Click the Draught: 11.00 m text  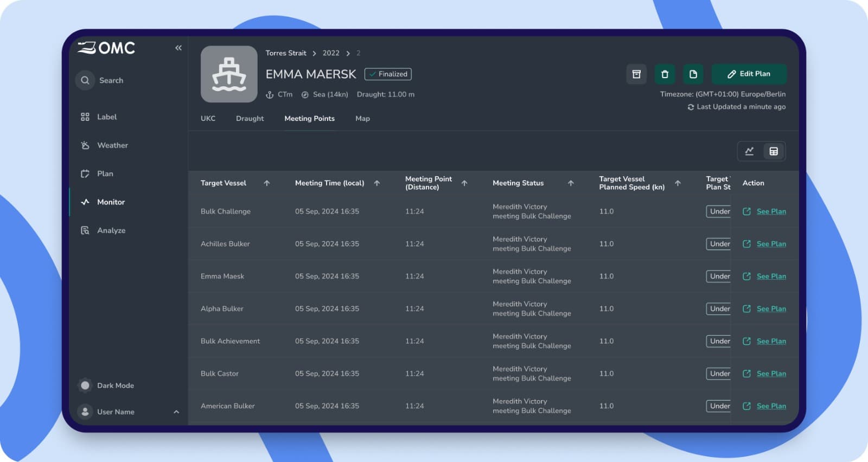386,94
